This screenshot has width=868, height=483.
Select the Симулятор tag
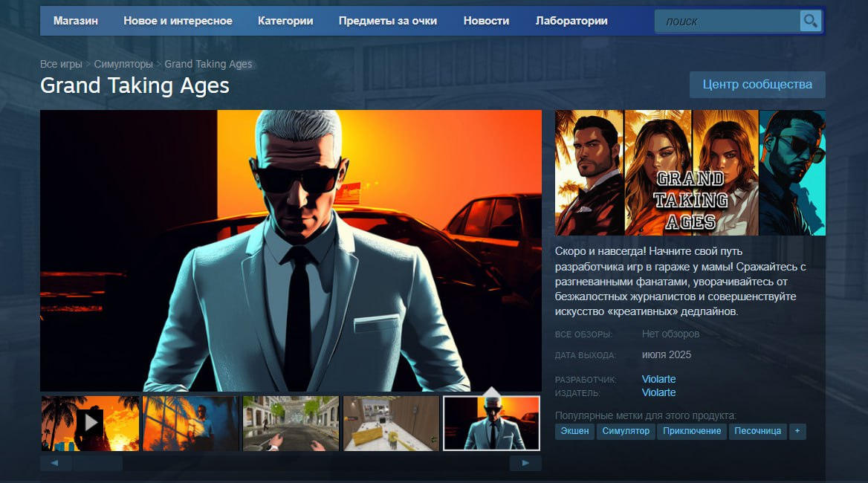tap(626, 431)
